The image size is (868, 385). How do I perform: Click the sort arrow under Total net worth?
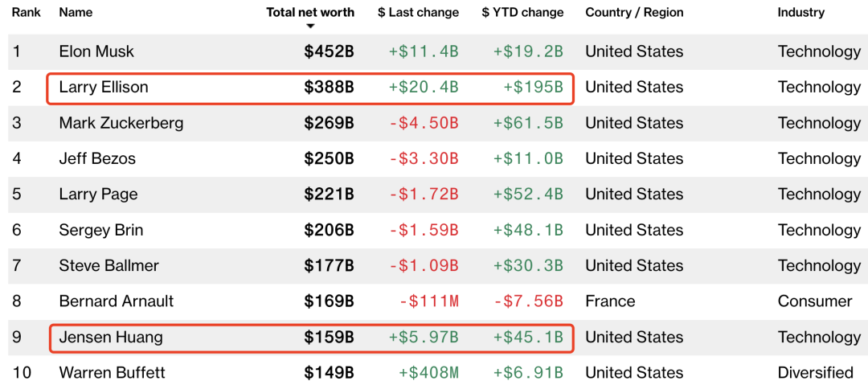(310, 26)
